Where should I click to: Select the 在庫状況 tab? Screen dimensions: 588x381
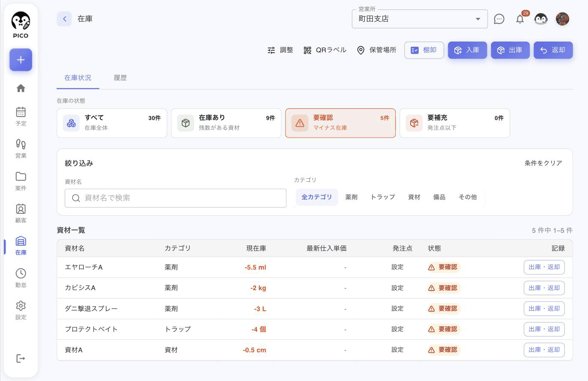(78, 78)
